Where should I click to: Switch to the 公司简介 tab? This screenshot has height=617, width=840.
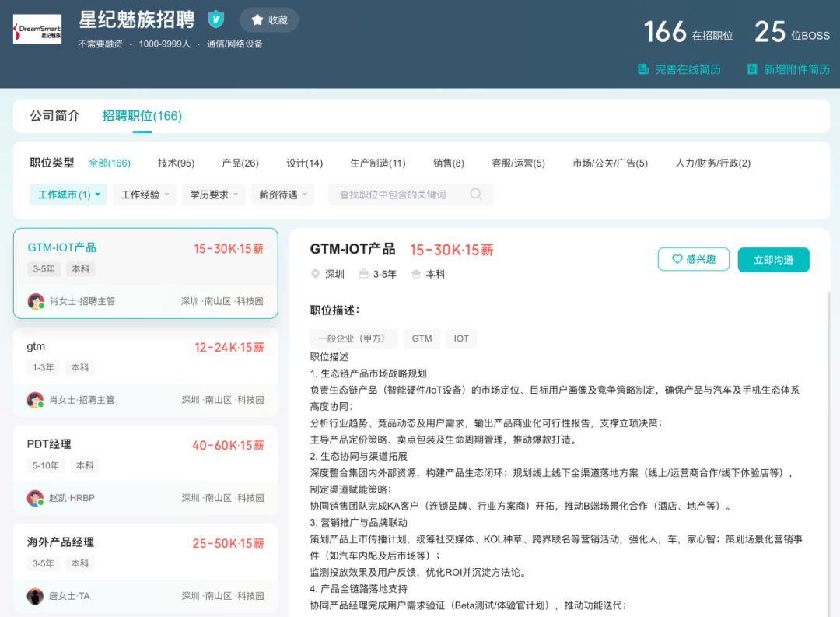[x=55, y=116]
